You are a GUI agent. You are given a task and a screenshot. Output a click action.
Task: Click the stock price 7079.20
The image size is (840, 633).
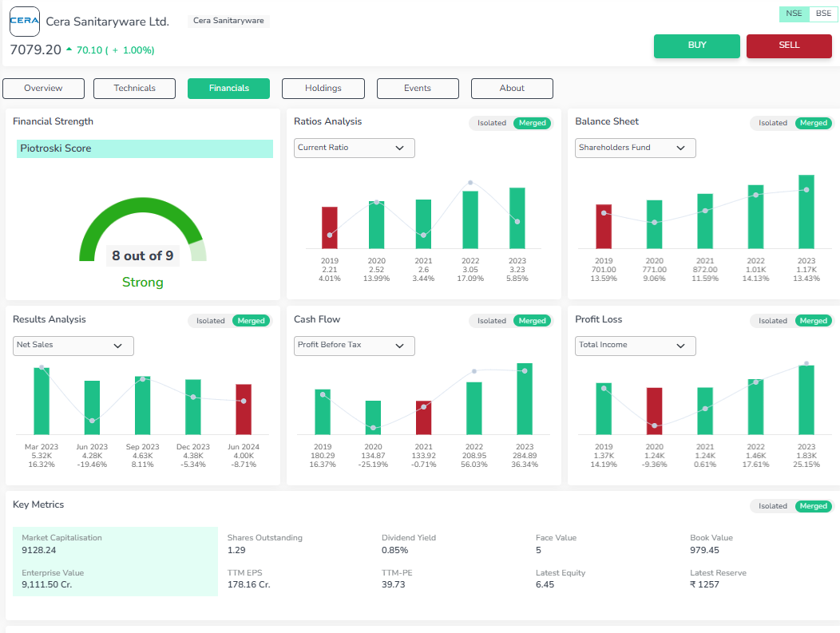36,49
